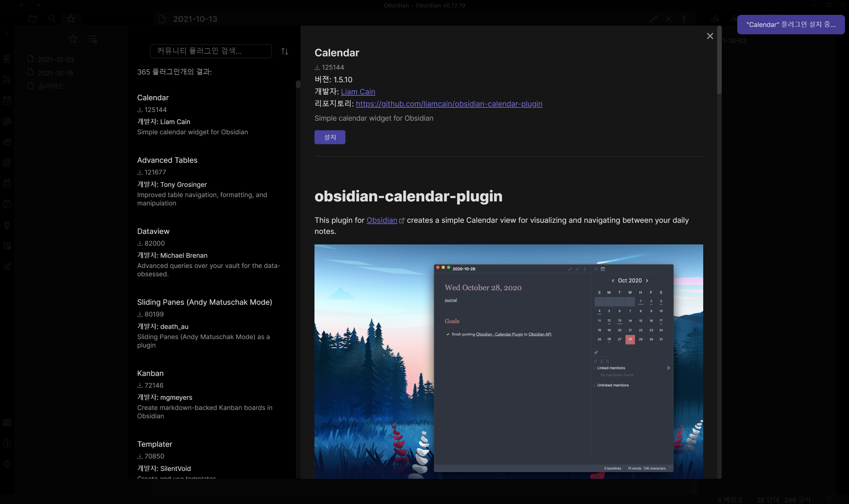Click the plugin list scrollbar thumb
Viewport: 849px width, 504px height.
[x=298, y=84]
